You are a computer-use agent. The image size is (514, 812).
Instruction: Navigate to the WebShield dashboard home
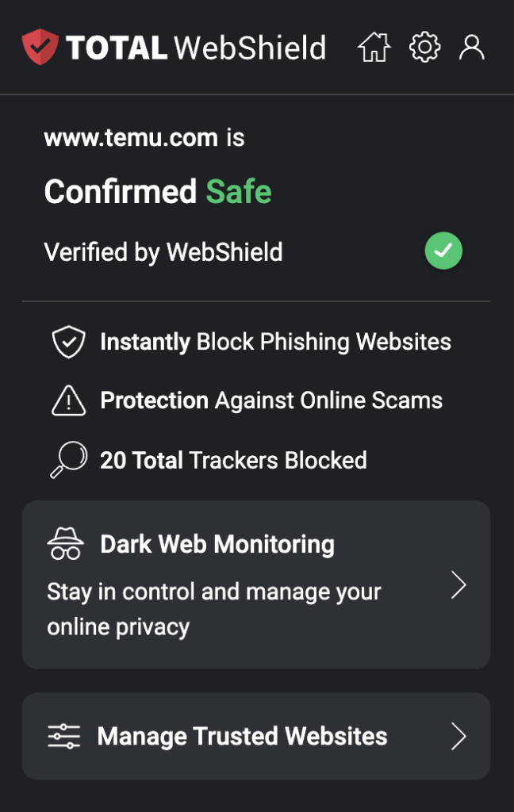(374, 47)
